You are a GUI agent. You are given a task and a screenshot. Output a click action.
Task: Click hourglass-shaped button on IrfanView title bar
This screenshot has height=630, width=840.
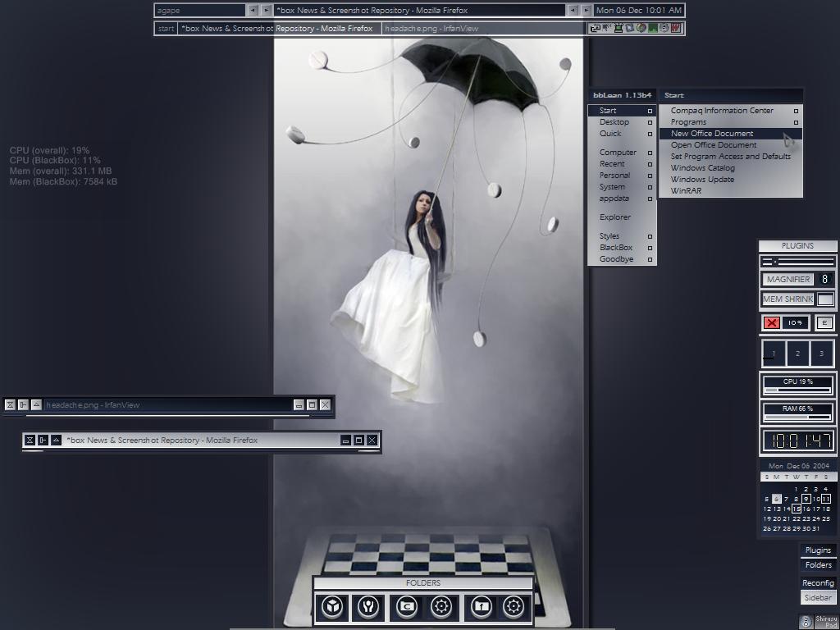(x=10, y=405)
